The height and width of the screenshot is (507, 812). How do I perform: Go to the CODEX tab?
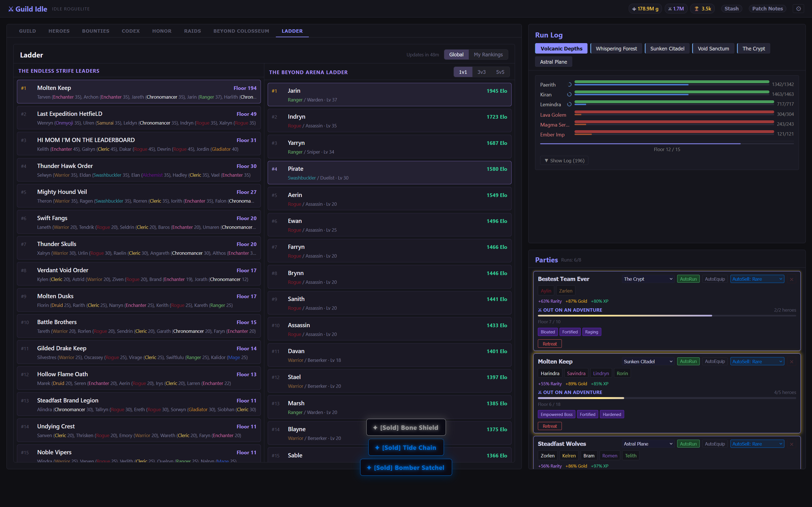pyautogui.click(x=131, y=31)
